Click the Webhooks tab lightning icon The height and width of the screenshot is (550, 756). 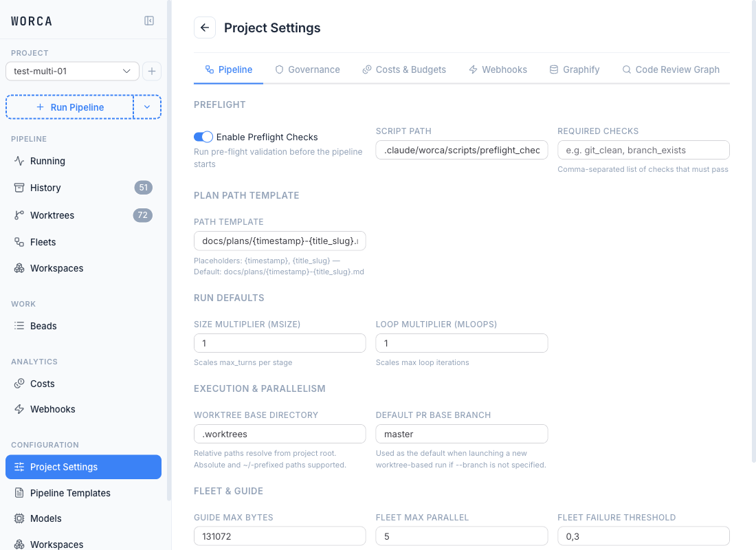click(x=473, y=69)
